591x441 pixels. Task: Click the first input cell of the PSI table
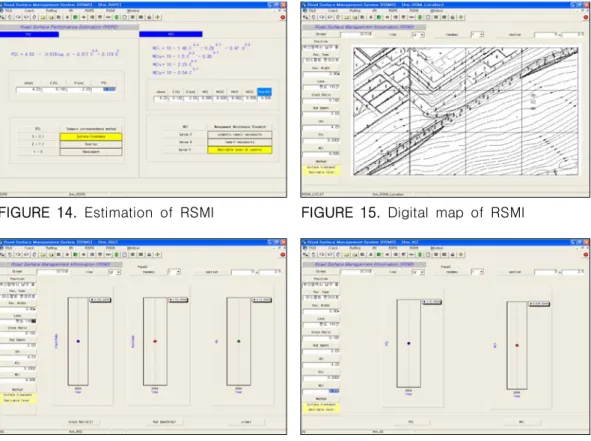click(x=29, y=89)
